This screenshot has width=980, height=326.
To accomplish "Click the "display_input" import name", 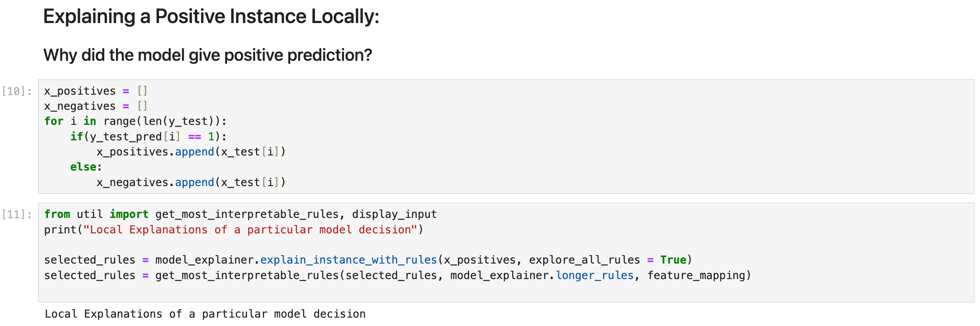I will [x=394, y=214].
